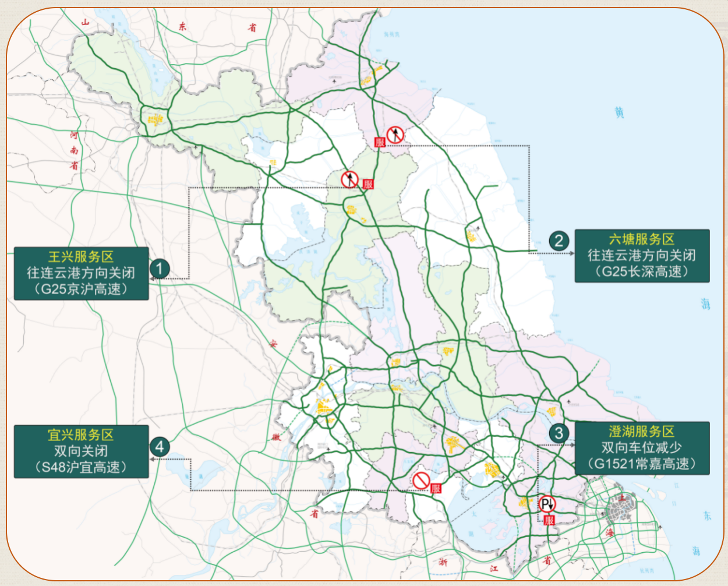Click the 河南省 province label

[74, 150]
